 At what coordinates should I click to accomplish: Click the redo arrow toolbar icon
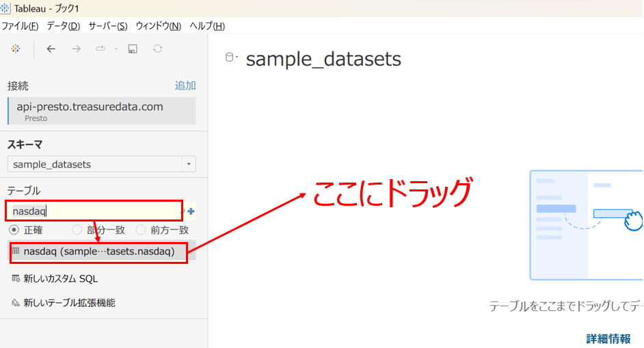click(100, 49)
